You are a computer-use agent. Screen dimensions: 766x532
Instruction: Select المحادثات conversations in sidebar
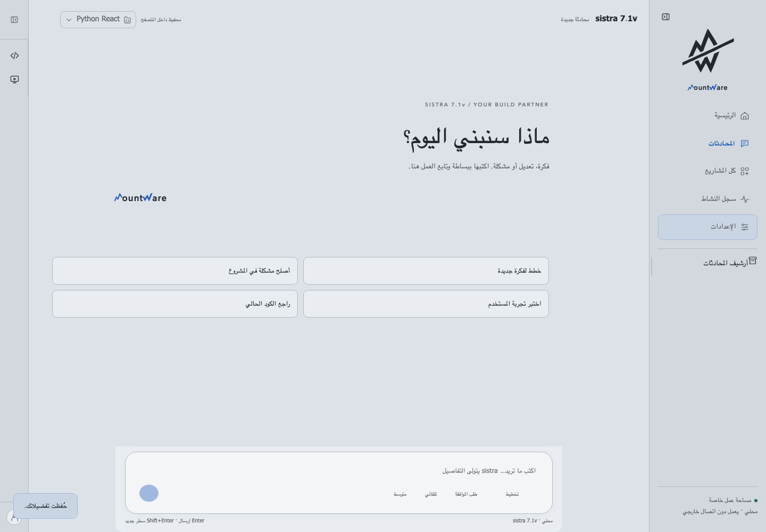click(707, 143)
